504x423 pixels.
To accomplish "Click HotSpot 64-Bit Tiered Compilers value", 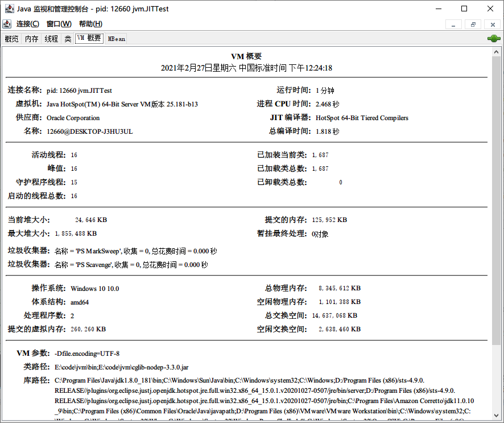I will tap(362, 118).
